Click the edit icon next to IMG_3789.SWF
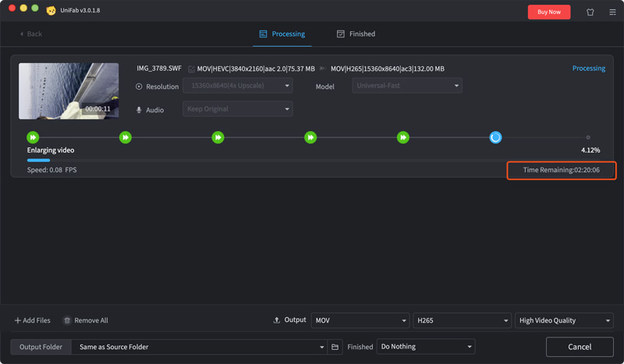The image size is (624, 364). click(191, 69)
